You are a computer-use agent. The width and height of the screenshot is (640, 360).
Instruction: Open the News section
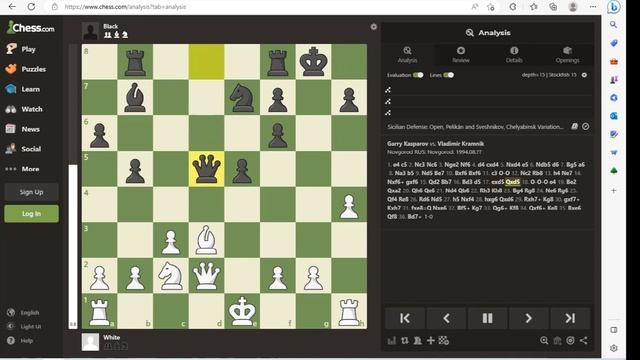click(23, 129)
